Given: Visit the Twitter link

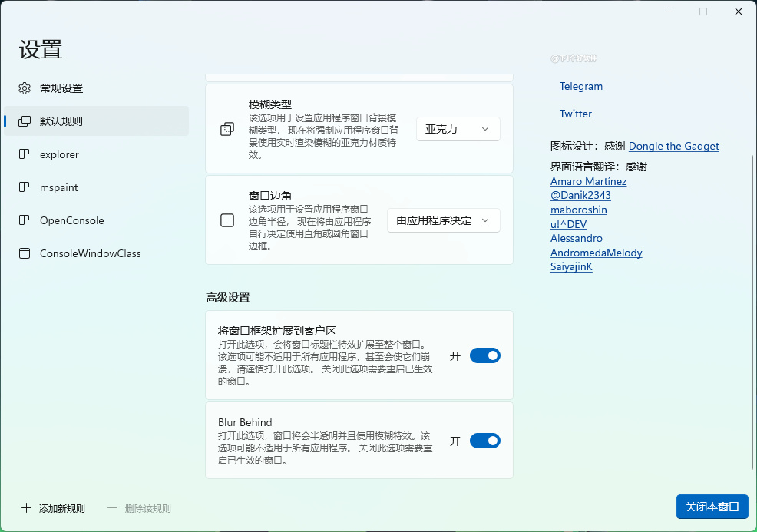Looking at the screenshot, I should pos(576,114).
